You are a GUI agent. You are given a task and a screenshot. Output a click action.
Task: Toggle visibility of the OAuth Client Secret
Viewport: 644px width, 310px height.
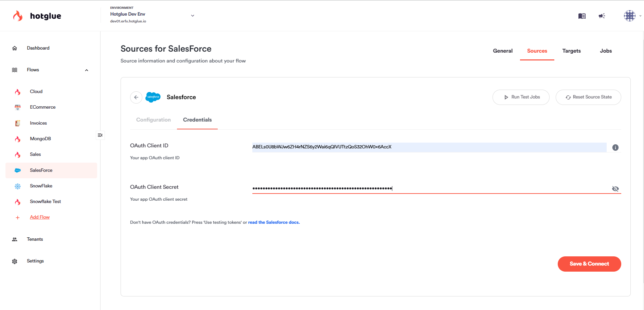coord(615,189)
